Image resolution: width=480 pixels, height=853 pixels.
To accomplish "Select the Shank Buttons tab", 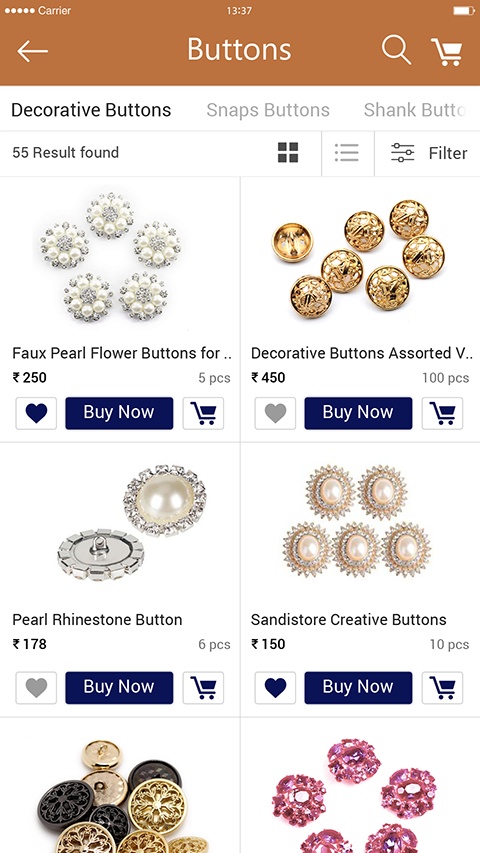I will 415,110.
